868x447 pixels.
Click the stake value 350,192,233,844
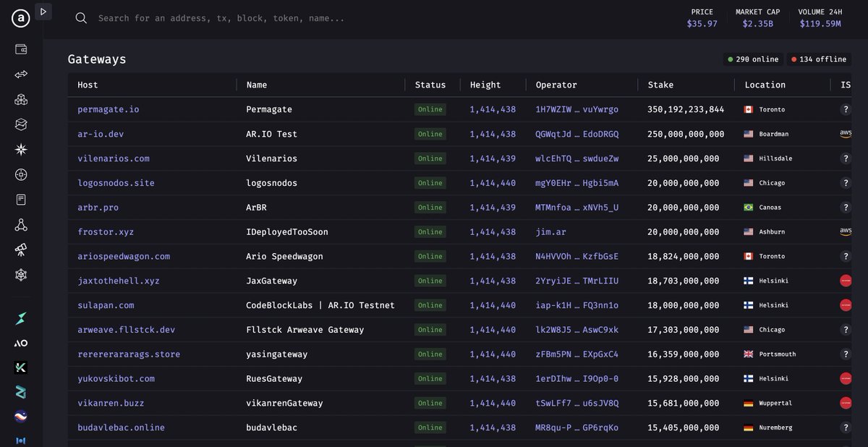click(686, 109)
